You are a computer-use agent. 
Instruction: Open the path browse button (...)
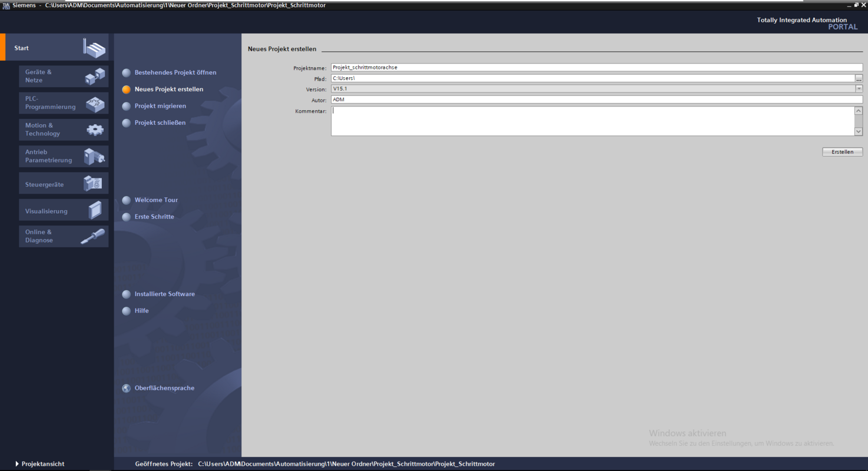[x=859, y=78]
